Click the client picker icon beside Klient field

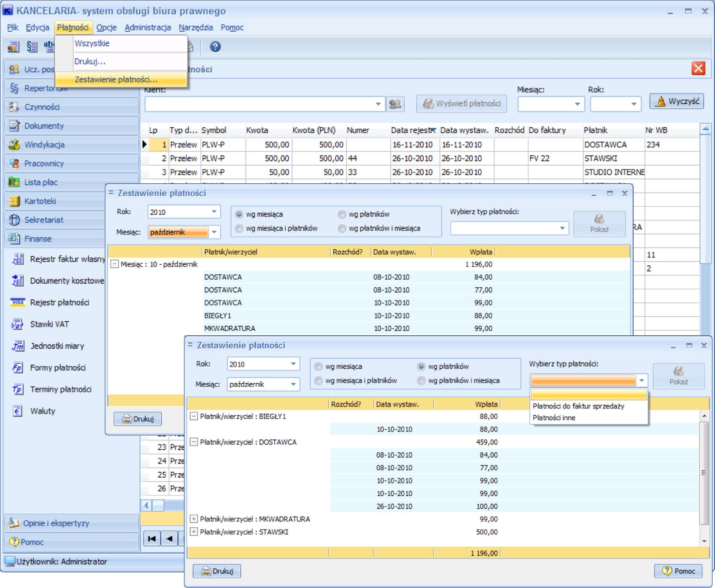(x=395, y=104)
